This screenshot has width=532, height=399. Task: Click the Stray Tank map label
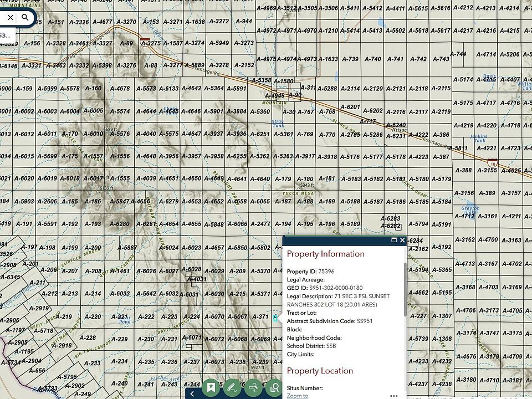(278, 123)
